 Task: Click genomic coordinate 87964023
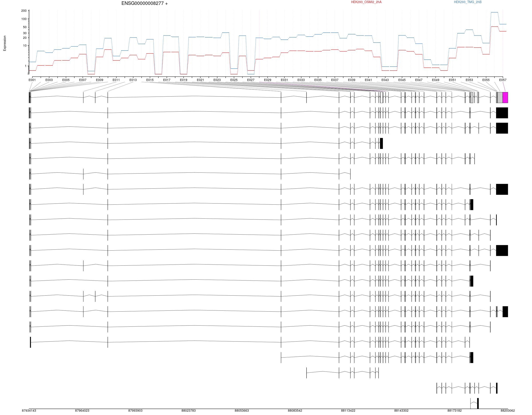click(82, 411)
